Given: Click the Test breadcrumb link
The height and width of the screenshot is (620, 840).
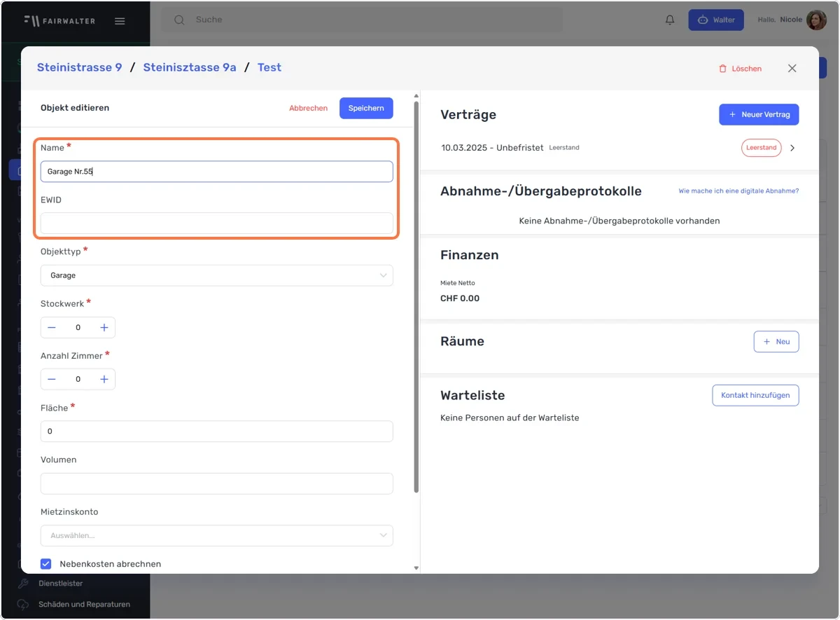Looking at the screenshot, I should click(269, 67).
